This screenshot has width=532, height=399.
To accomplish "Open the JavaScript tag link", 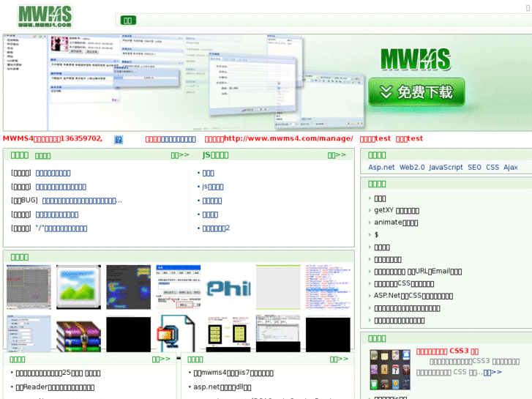I will (446, 167).
